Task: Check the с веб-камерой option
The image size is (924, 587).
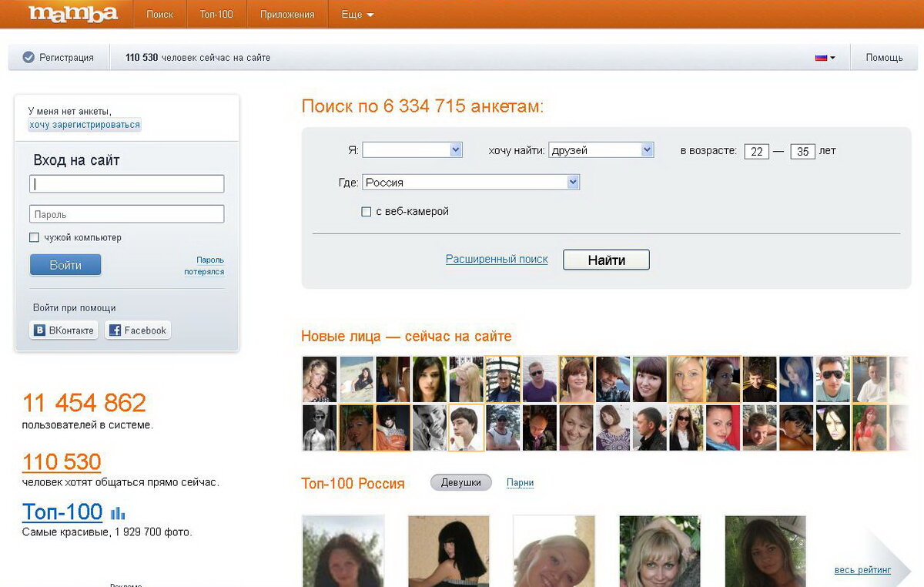Action: tap(366, 211)
